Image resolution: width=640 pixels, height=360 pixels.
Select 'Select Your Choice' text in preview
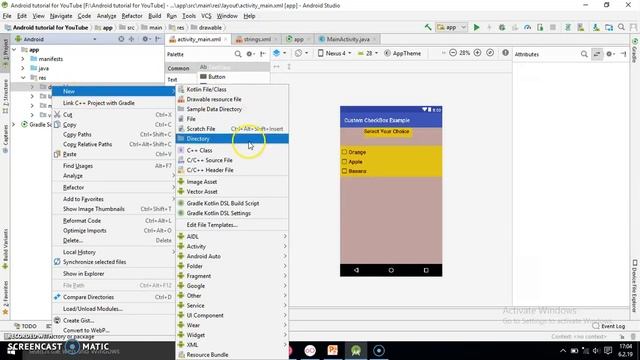click(x=386, y=131)
